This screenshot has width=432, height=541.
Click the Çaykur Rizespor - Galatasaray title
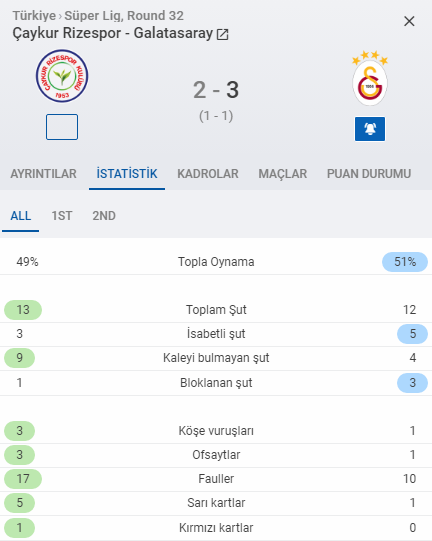[112, 33]
